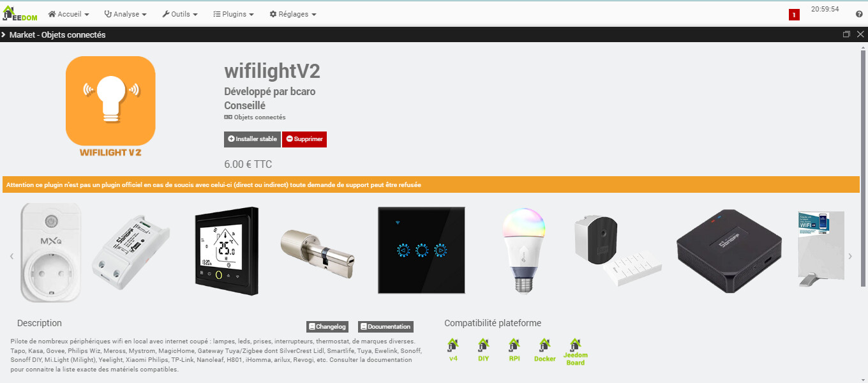Open the Plugins menu

(234, 14)
